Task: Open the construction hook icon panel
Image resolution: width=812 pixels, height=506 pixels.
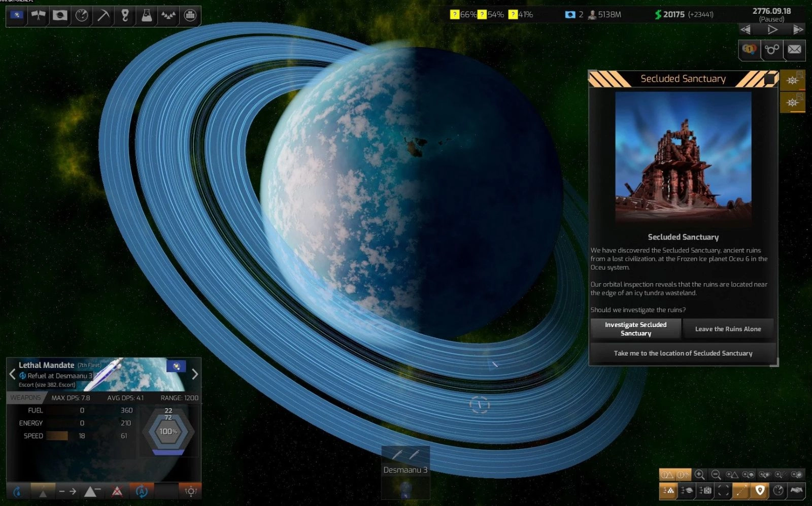Action: [x=125, y=15]
